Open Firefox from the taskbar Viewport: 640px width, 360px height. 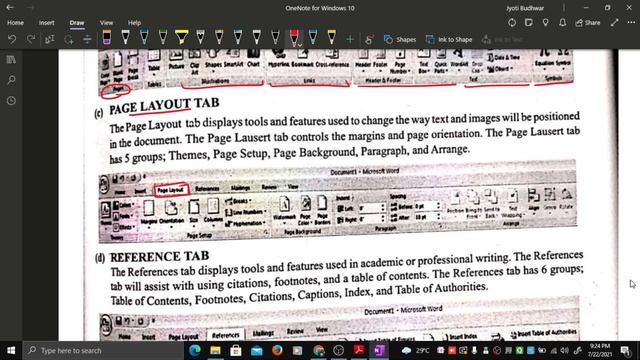tap(277, 350)
